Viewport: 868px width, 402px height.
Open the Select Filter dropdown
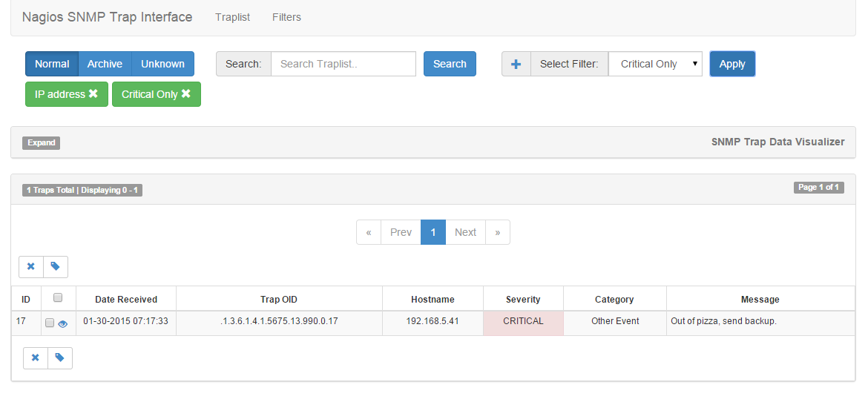tap(655, 64)
